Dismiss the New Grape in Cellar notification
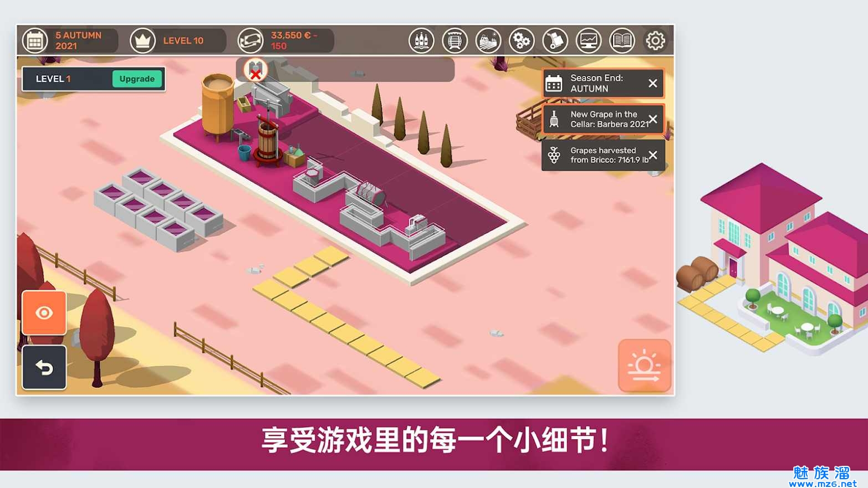 tap(653, 119)
